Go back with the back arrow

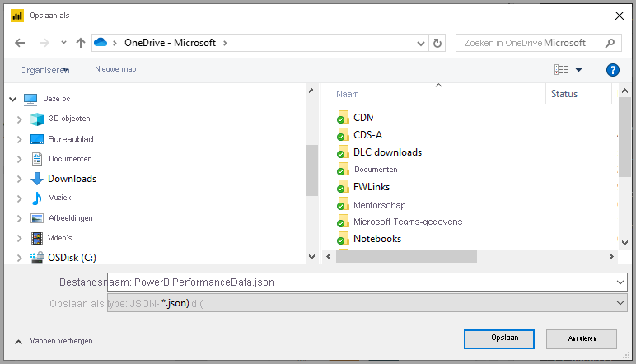click(x=20, y=43)
